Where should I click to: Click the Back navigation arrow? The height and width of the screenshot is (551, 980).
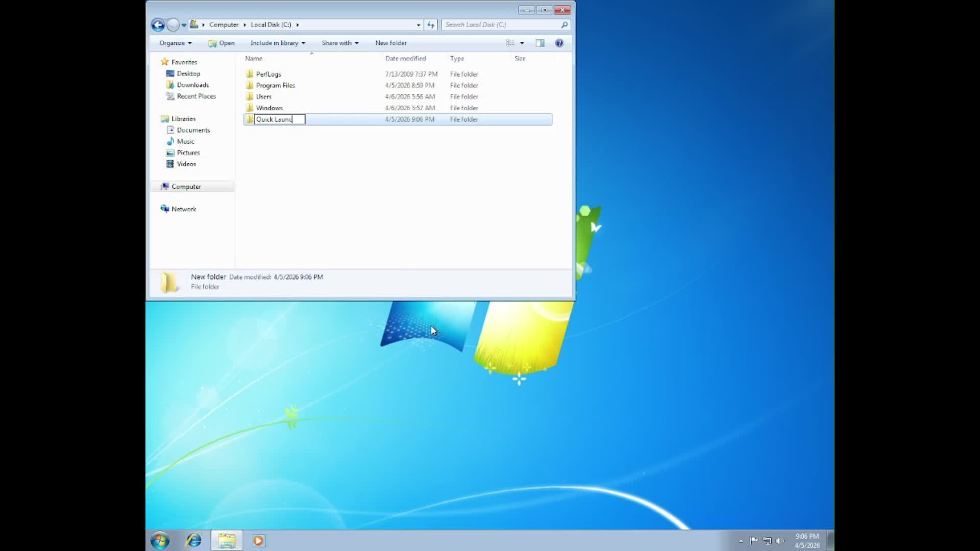pyautogui.click(x=158, y=24)
